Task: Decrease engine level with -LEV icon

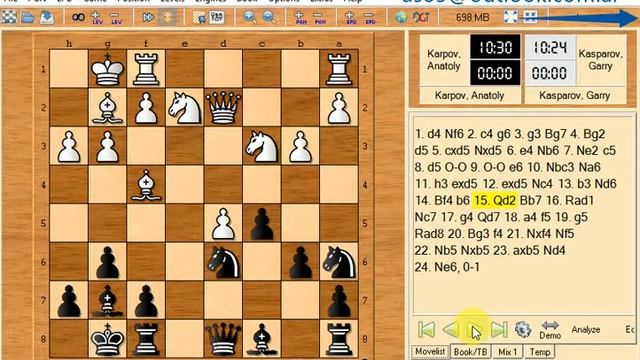Action: [116, 17]
